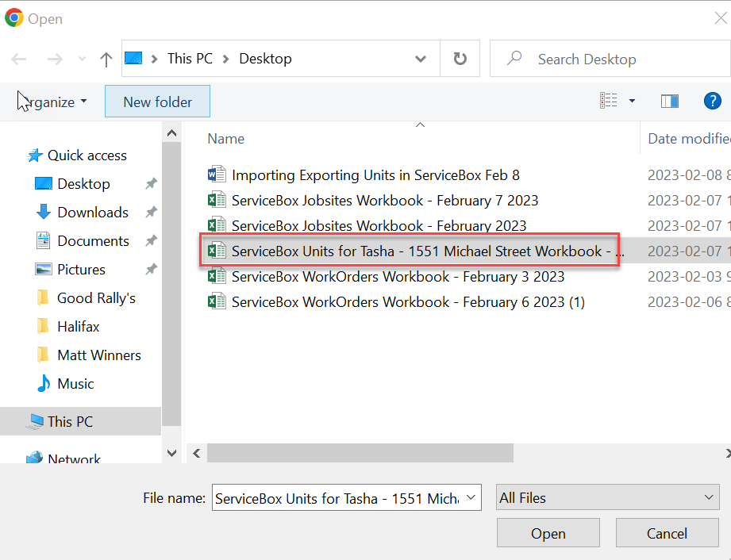Select This PC in the sidebar
This screenshot has height=560, width=731.
coord(80,421)
